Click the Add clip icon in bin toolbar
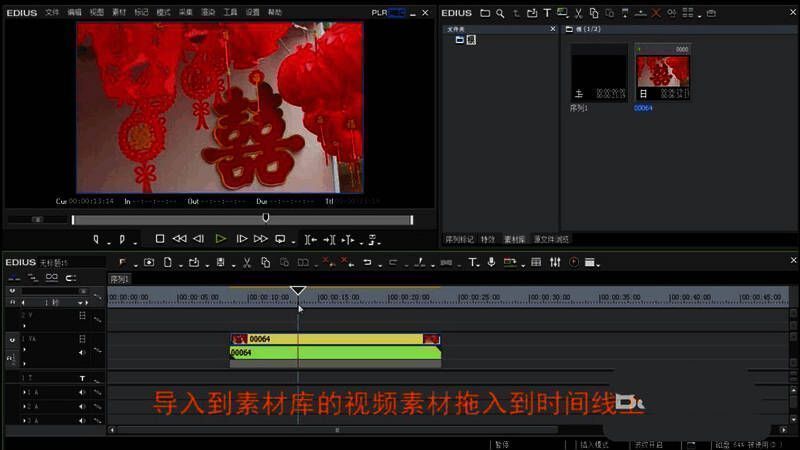The image size is (800, 450). pos(532,13)
